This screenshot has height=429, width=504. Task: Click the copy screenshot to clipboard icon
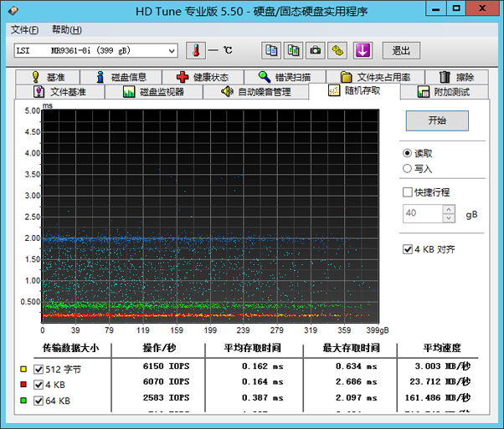[x=293, y=50]
